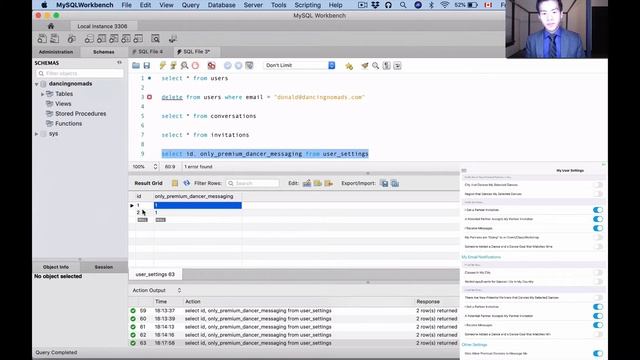Open hamburger menu in My User Settings

[x=464, y=171]
